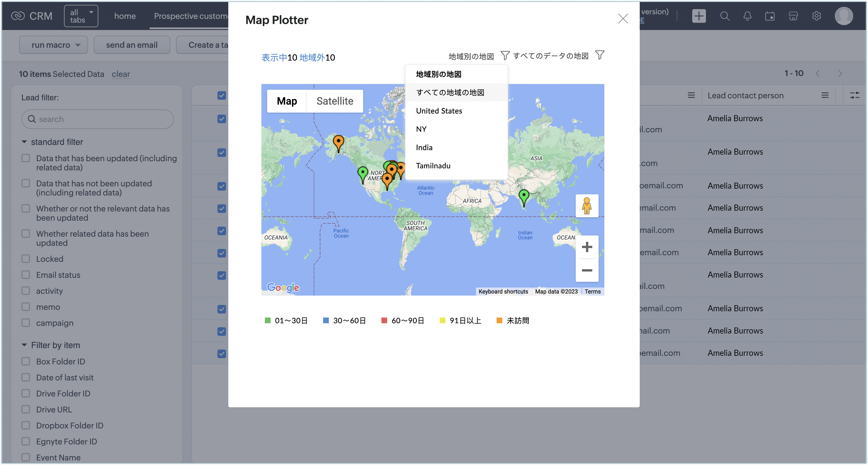Screen dimensions: 868x465
Task: Open the all-data map filter funnel icon
Action: pos(599,55)
